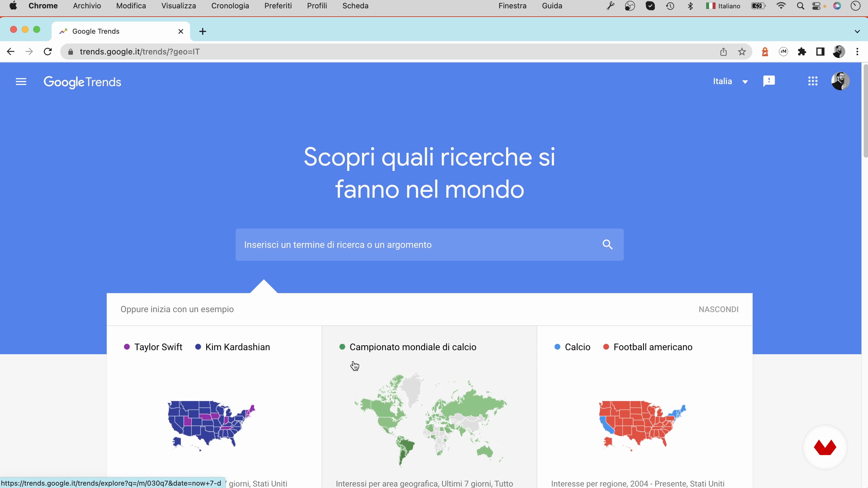Open the Preferiti menu
This screenshot has width=868, height=488.
(x=278, y=6)
